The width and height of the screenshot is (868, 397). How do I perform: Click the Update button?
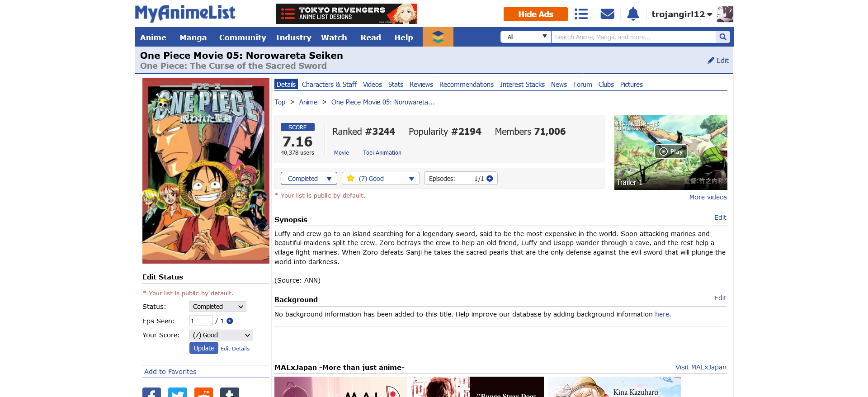pos(204,348)
